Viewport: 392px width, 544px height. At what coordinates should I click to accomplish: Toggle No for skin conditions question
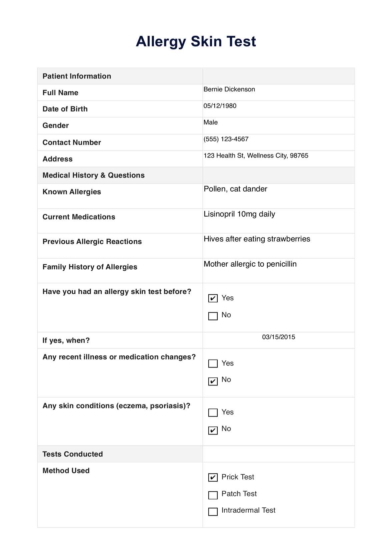coord(213,430)
